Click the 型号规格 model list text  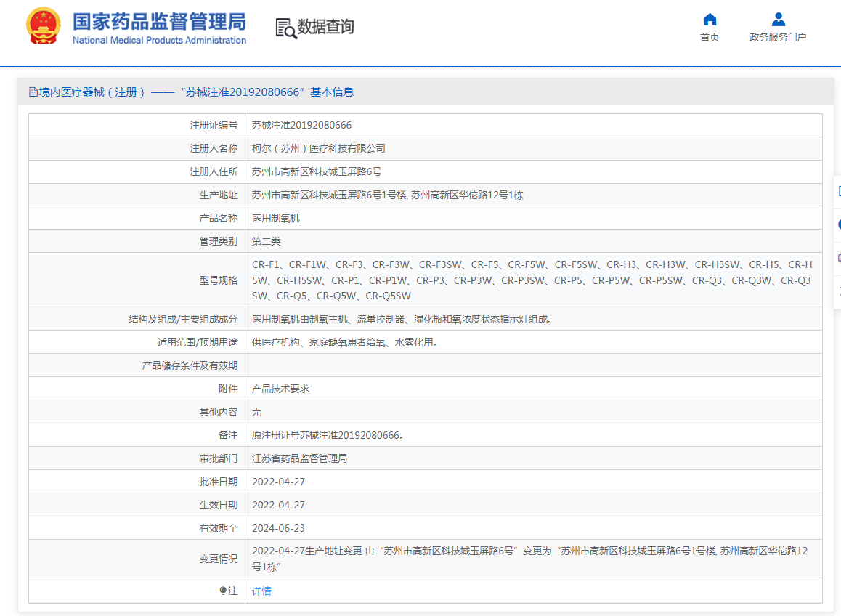[532, 280]
